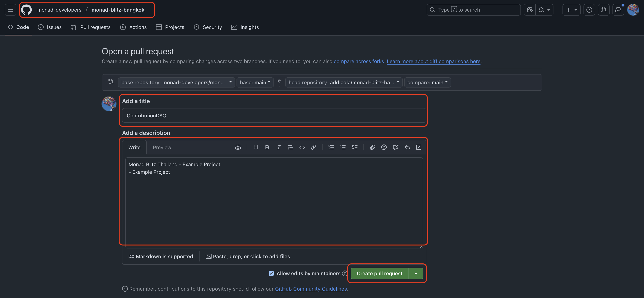Open the compare: main branch dropdown

[427, 82]
